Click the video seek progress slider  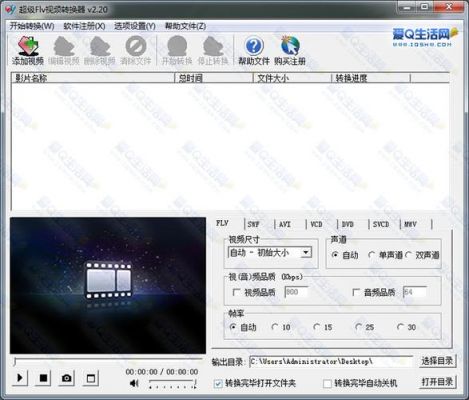(x=108, y=361)
